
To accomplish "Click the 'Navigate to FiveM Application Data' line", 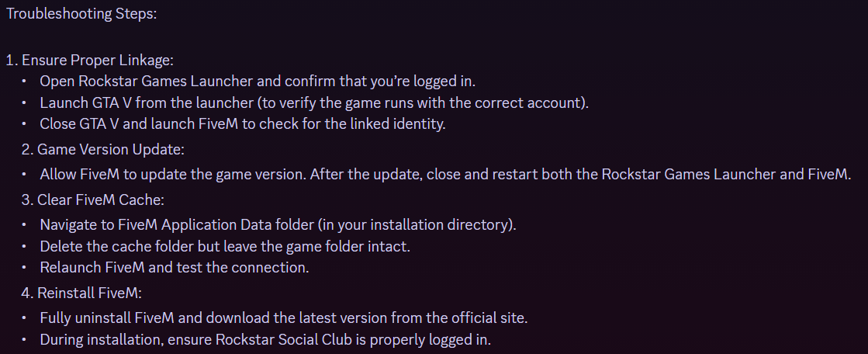I will (x=278, y=225).
